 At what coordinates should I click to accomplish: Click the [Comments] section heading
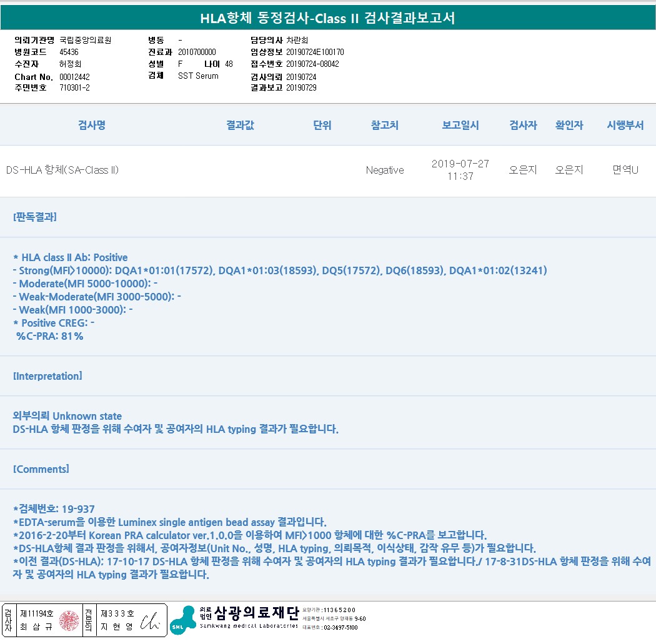(41, 468)
